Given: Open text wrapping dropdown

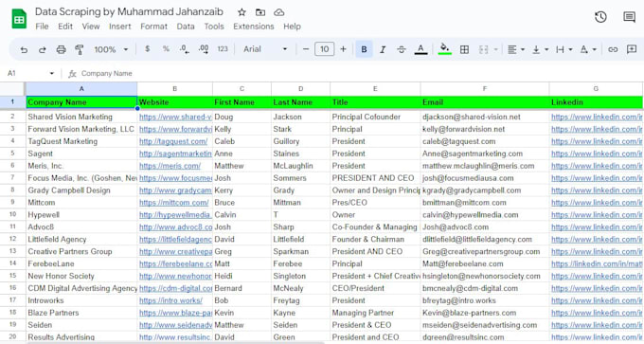Looking at the screenshot, I should (563, 49).
